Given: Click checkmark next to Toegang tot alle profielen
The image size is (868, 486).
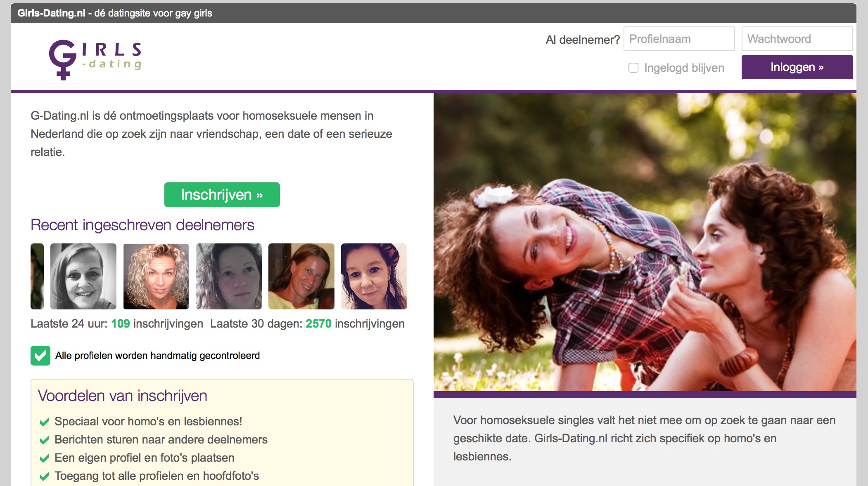Looking at the screenshot, I should 44,477.
